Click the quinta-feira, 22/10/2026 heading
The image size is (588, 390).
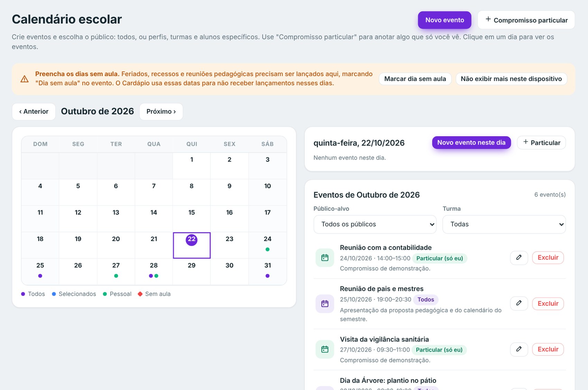coord(359,143)
